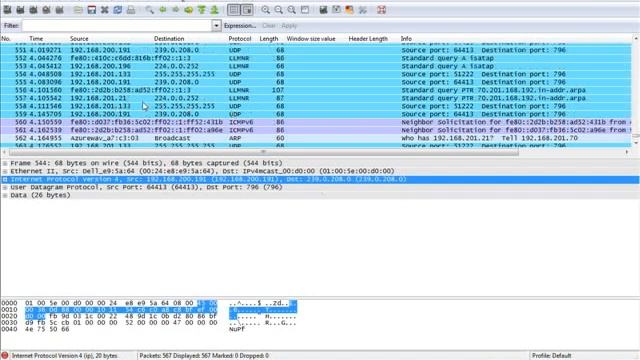
Task: Toggle auto scroll in live capture
Action: point(247,10)
